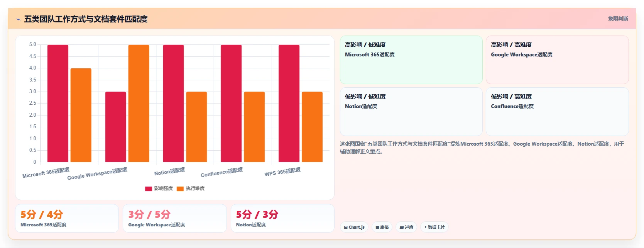Click Google Workspace red impact bar

(116, 127)
